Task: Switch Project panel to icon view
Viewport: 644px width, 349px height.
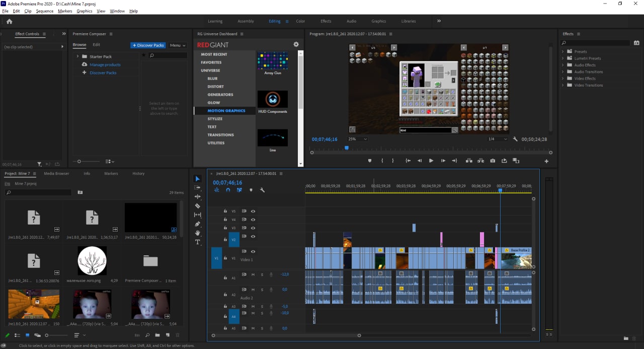Action: coord(27,335)
